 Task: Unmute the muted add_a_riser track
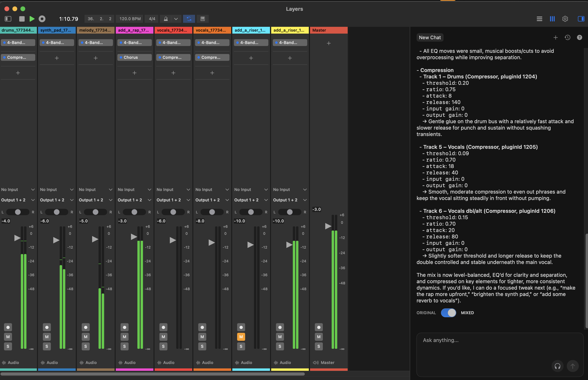click(241, 336)
